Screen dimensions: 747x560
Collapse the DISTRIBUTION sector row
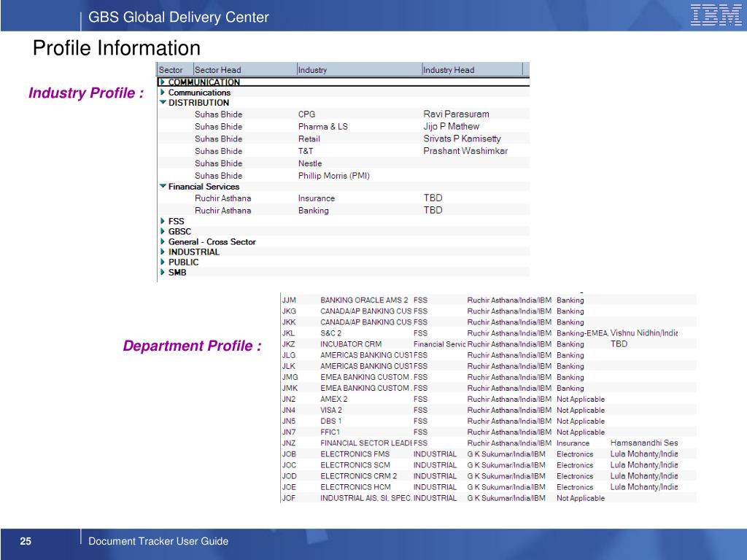163,102
